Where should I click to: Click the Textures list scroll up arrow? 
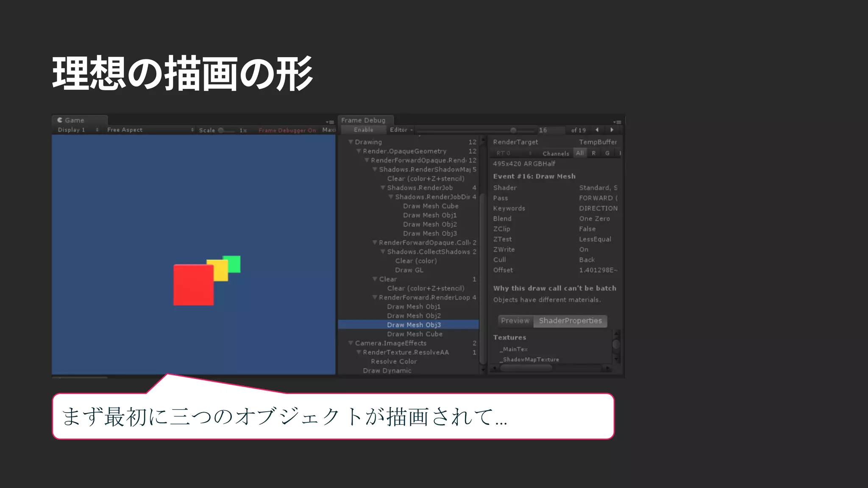point(617,334)
